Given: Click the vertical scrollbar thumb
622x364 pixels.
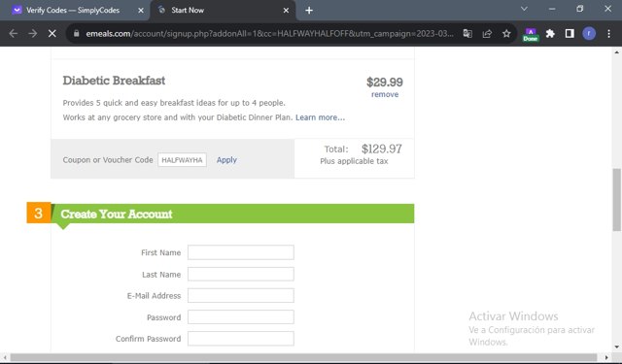Looking at the screenshot, I should (x=616, y=200).
